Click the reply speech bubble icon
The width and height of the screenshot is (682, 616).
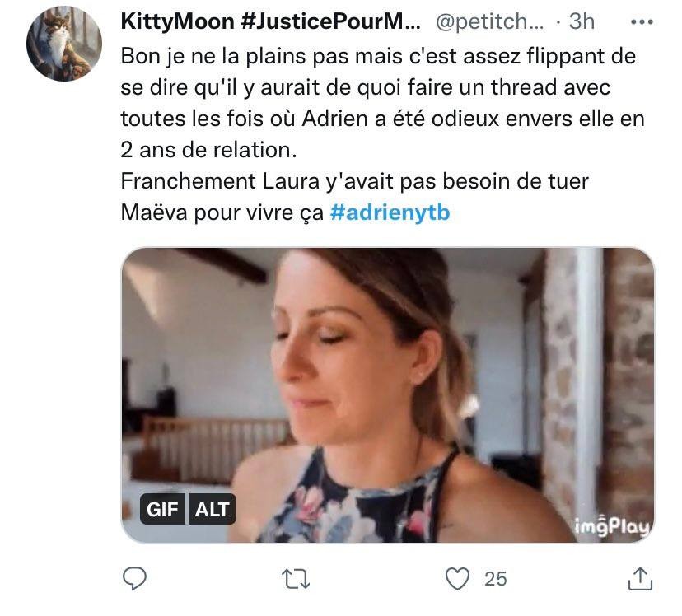(x=134, y=579)
